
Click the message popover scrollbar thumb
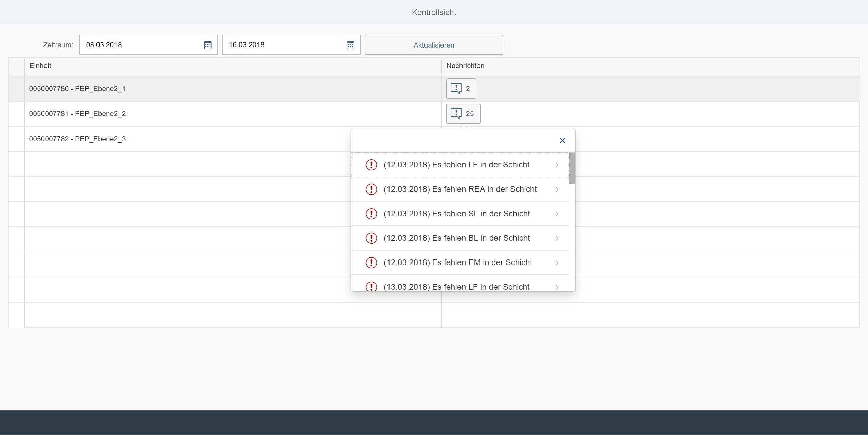pyautogui.click(x=572, y=168)
